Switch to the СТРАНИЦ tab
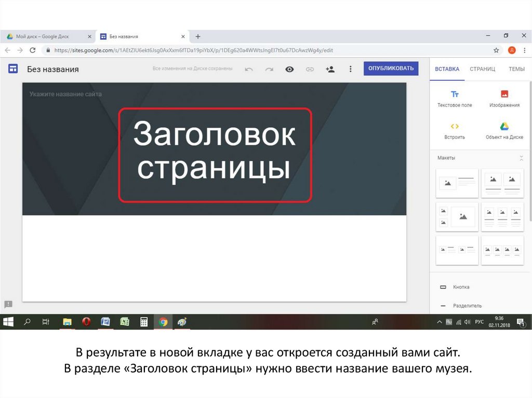This screenshot has height=398, width=532. (482, 69)
